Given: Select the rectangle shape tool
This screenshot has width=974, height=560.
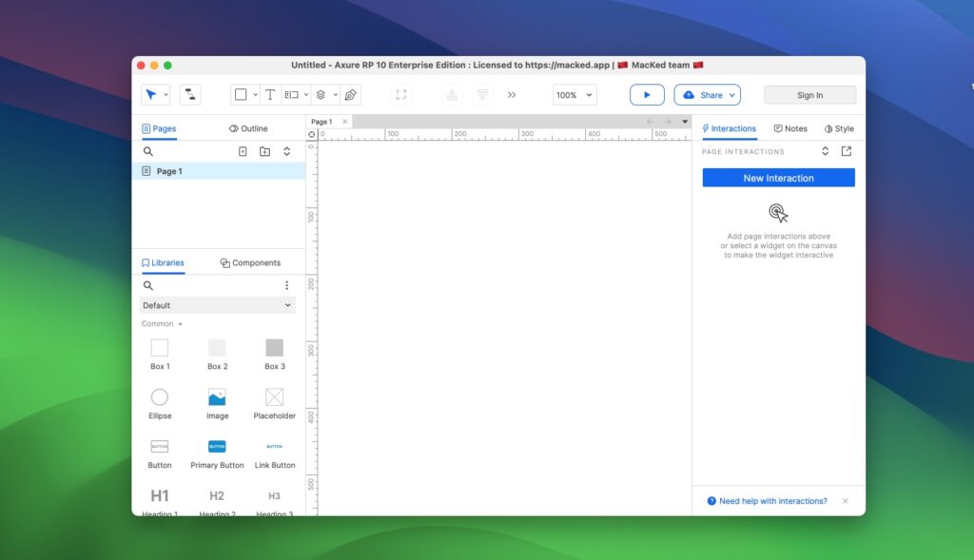Looking at the screenshot, I should pos(238,93).
